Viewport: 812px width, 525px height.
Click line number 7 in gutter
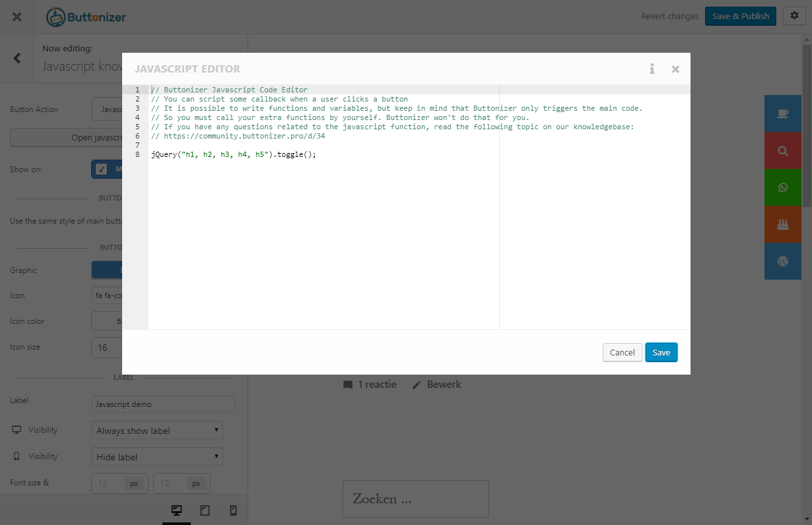click(137, 145)
